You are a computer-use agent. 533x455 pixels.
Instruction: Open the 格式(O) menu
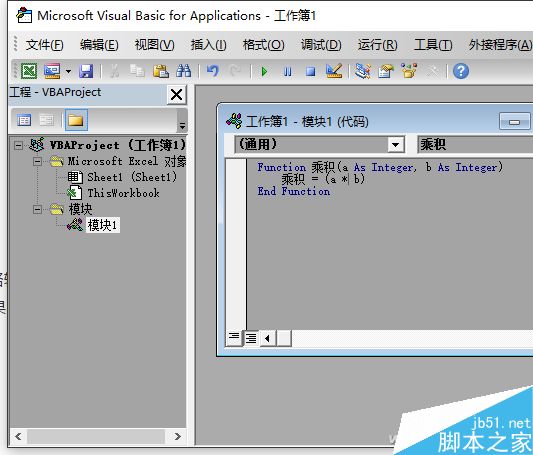tap(263, 45)
